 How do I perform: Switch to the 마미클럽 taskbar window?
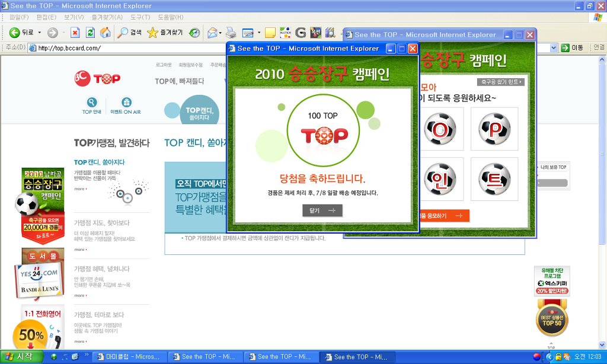129,357
